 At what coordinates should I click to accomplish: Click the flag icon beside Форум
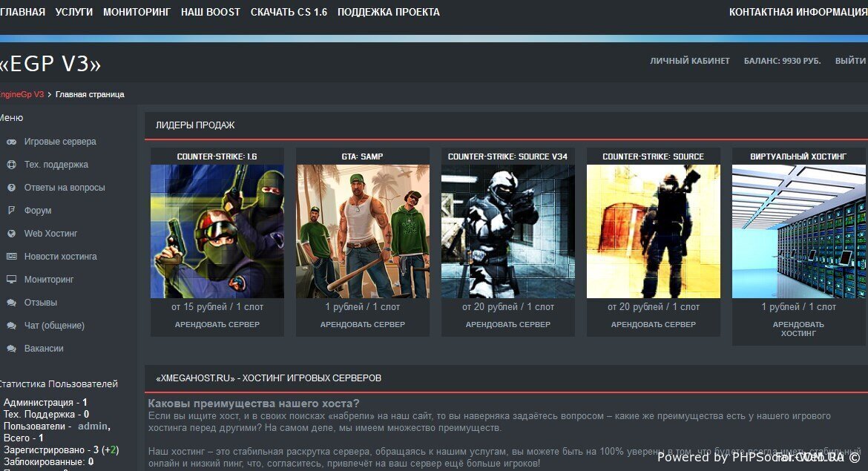[x=11, y=211]
